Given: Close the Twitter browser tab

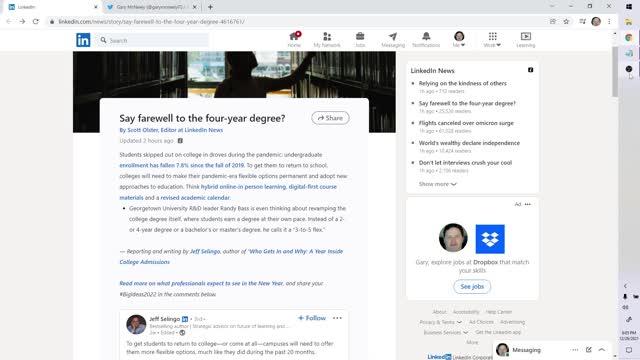Looking at the screenshot, I should 195,7.
